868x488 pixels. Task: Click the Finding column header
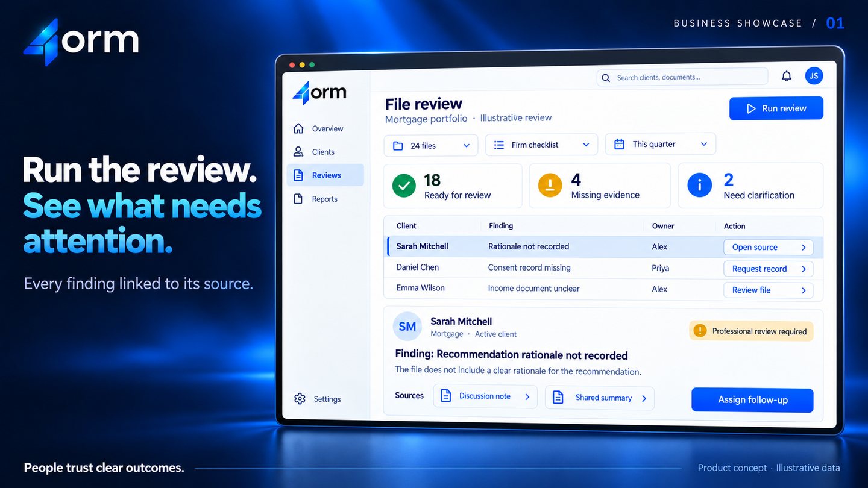[501, 225]
